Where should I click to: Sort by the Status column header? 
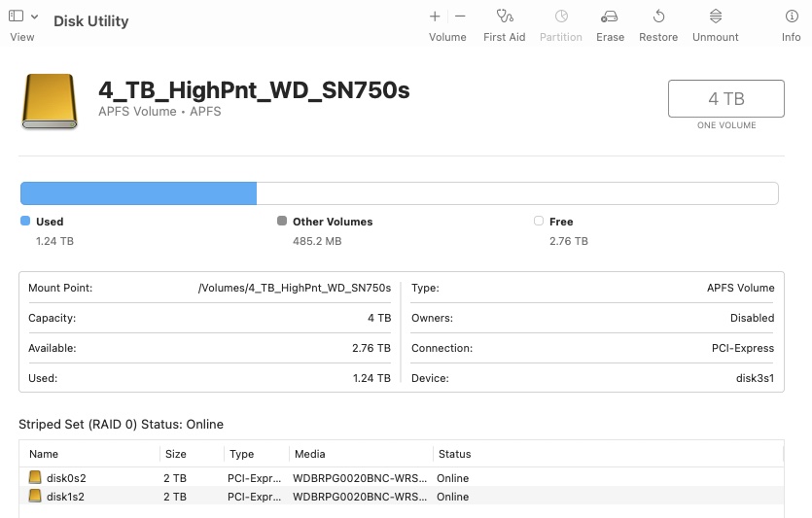coord(455,454)
